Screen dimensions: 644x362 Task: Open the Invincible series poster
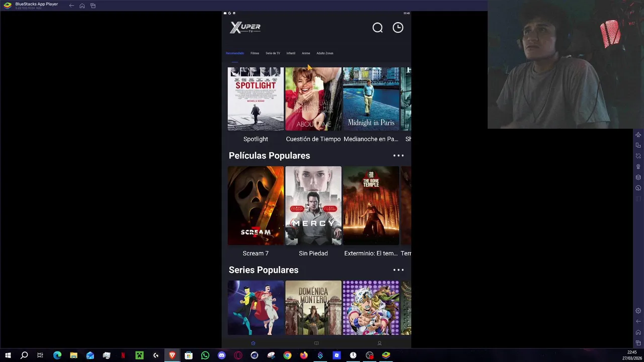[256, 308]
